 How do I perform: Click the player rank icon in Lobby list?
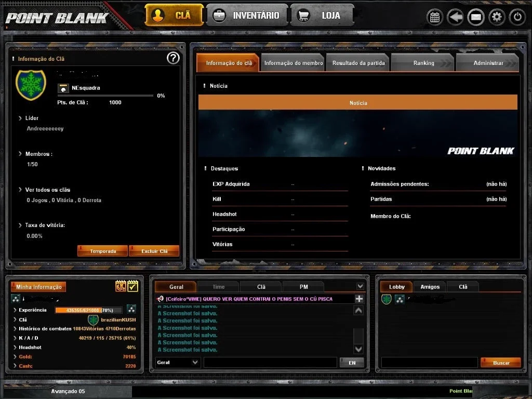[x=400, y=299]
